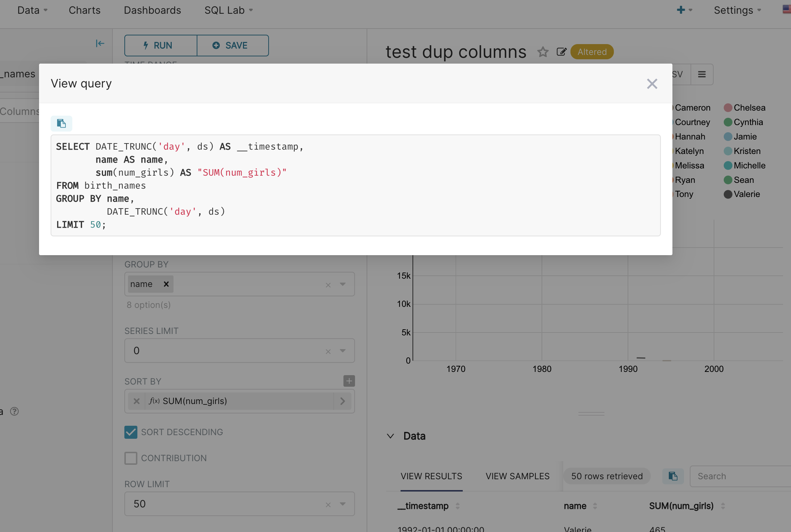Click the Chelsea legend color dot
The height and width of the screenshot is (532, 791).
[x=728, y=108]
